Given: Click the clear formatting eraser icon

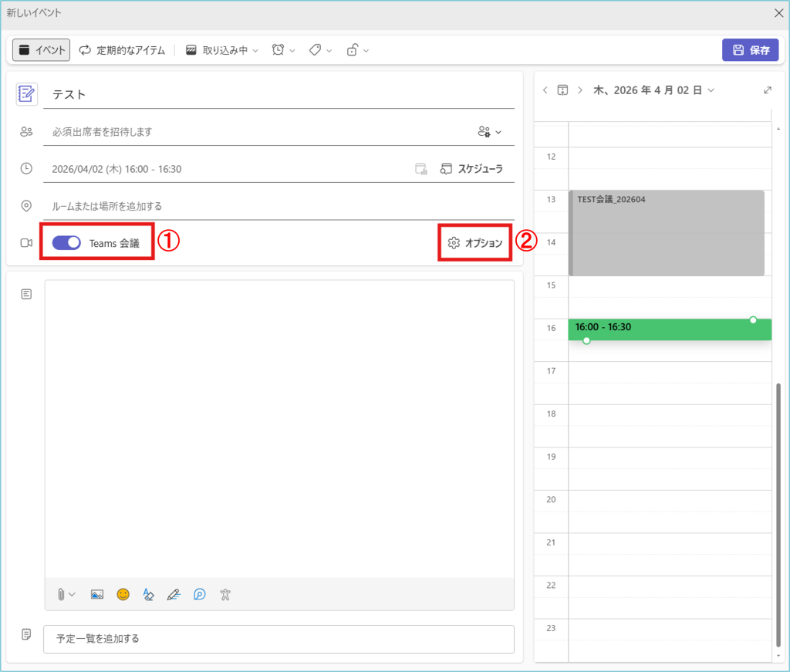Looking at the screenshot, I should [148, 594].
